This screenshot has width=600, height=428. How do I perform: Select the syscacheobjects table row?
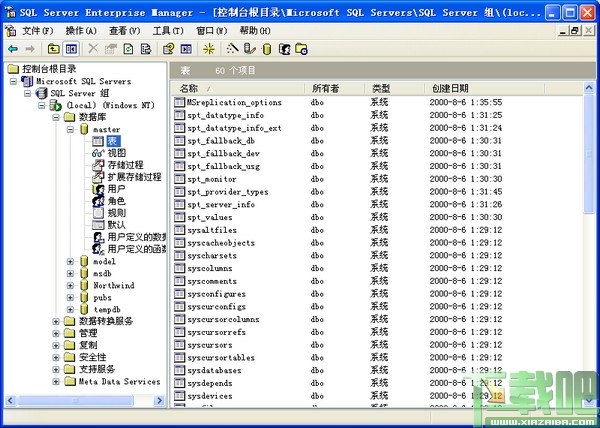(221, 242)
